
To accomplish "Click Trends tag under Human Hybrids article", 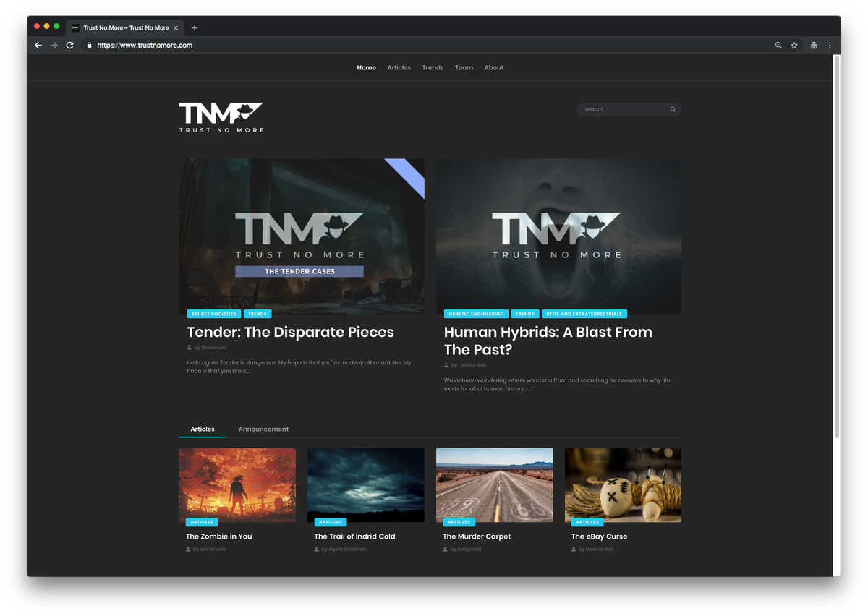I will (525, 314).
